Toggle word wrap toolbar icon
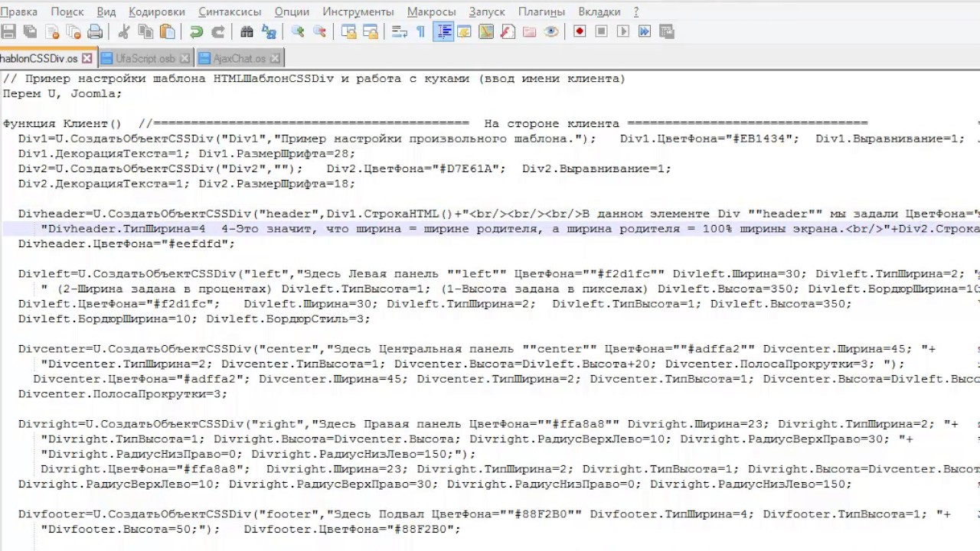Screen dimensions: 980x551 coord(399,31)
